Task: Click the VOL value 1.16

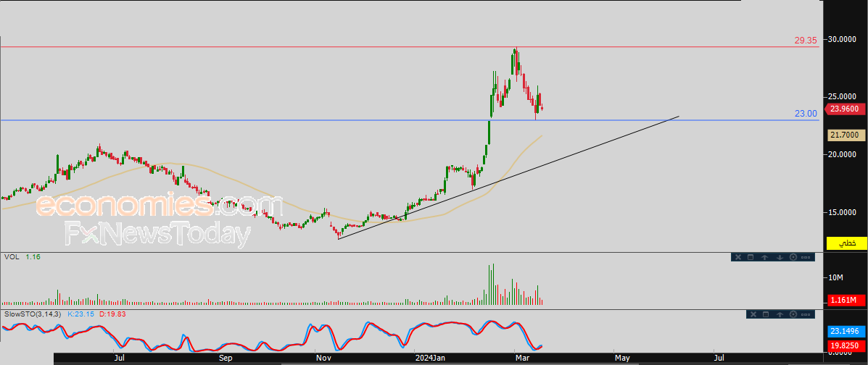Action: [33, 257]
